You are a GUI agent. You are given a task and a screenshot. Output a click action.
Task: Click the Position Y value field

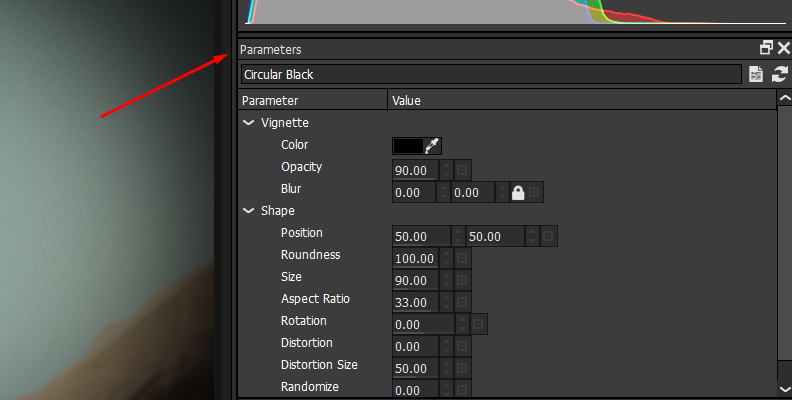point(495,236)
